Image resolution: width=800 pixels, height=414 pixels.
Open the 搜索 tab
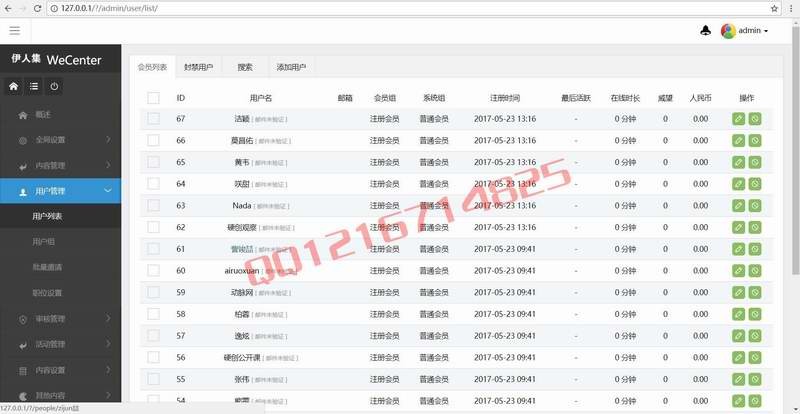[x=245, y=67]
